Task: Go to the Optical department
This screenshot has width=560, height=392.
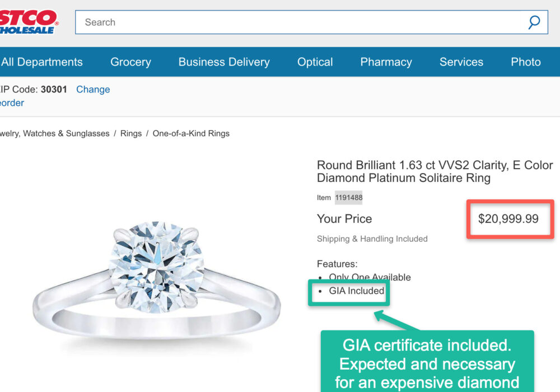Action: point(315,62)
